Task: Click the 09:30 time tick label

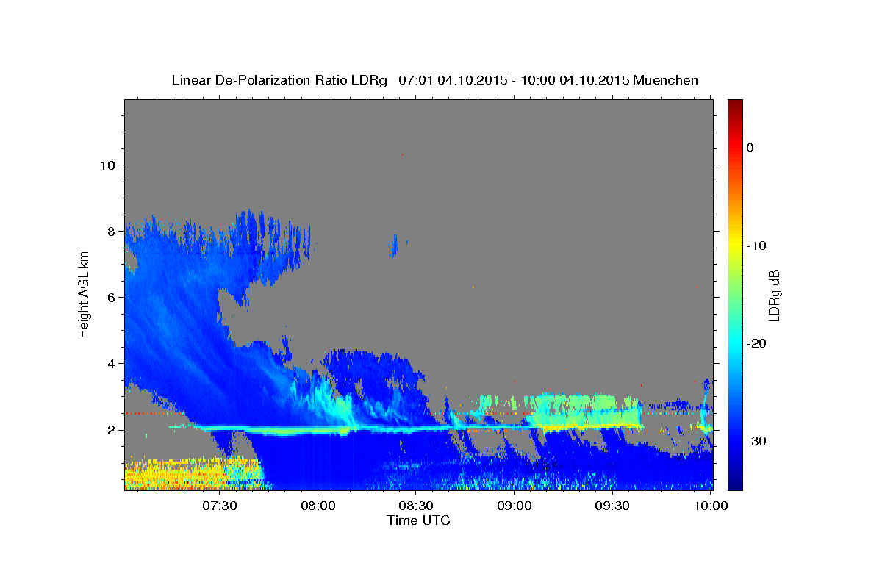Action: (x=612, y=506)
